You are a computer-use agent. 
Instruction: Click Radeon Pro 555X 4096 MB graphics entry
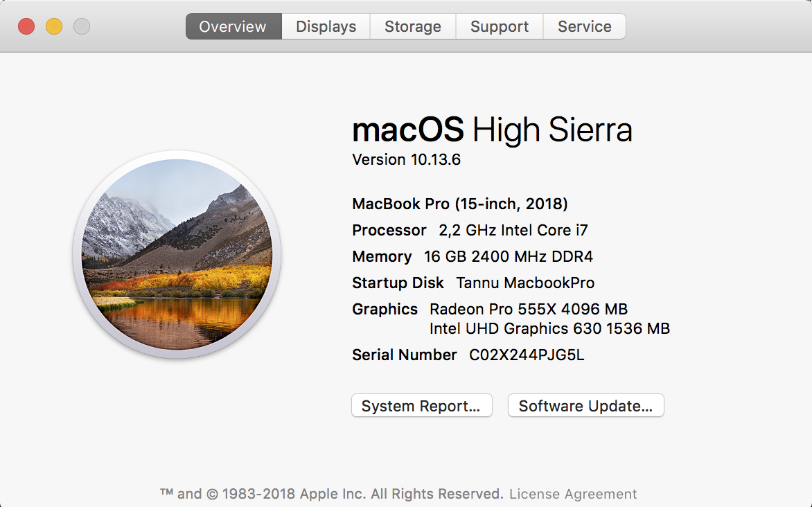[x=529, y=310]
